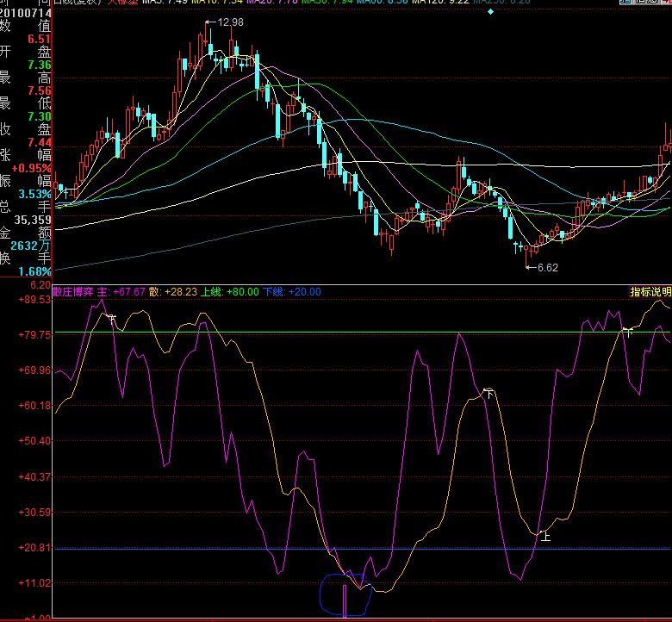Click the 6.62 lowest price marker
Image resolution: width=672 pixels, height=622 pixels.
pyautogui.click(x=544, y=267)
